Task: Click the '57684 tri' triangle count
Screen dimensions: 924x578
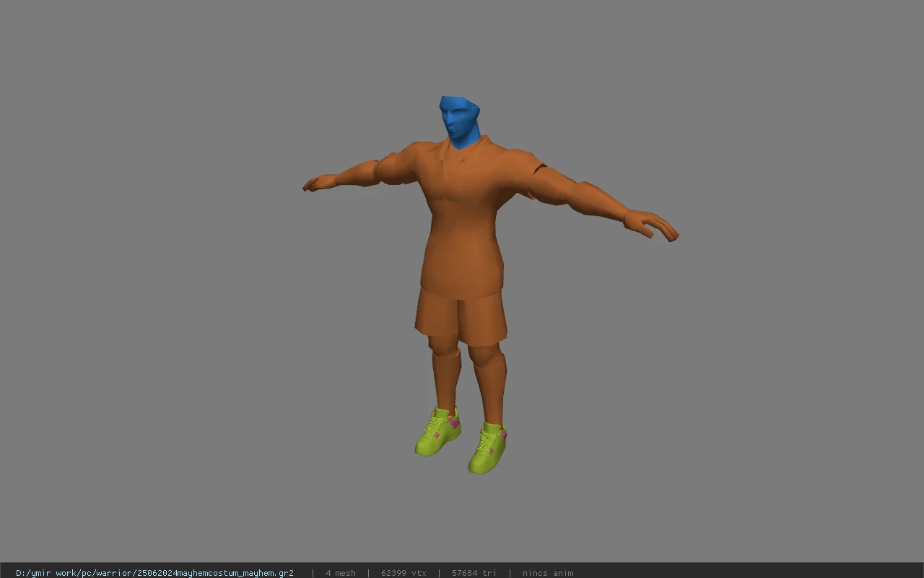Action: (x=474, y=573)
